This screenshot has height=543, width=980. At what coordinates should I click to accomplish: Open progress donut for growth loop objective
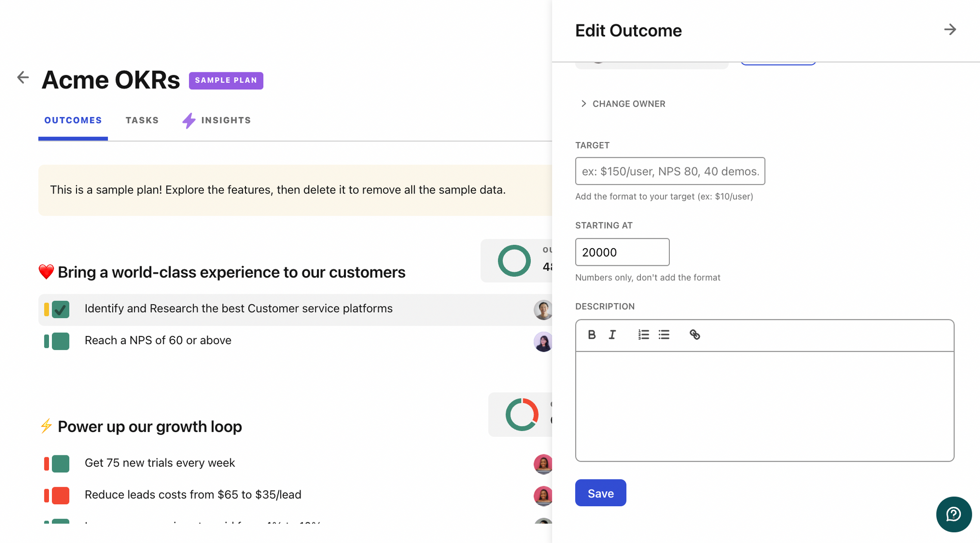tap(522, 415)
